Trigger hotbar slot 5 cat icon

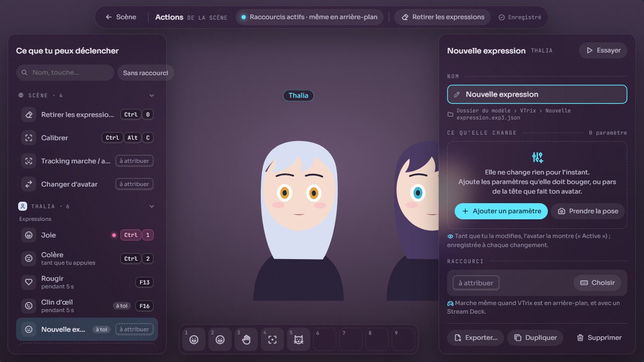(299, 339)
